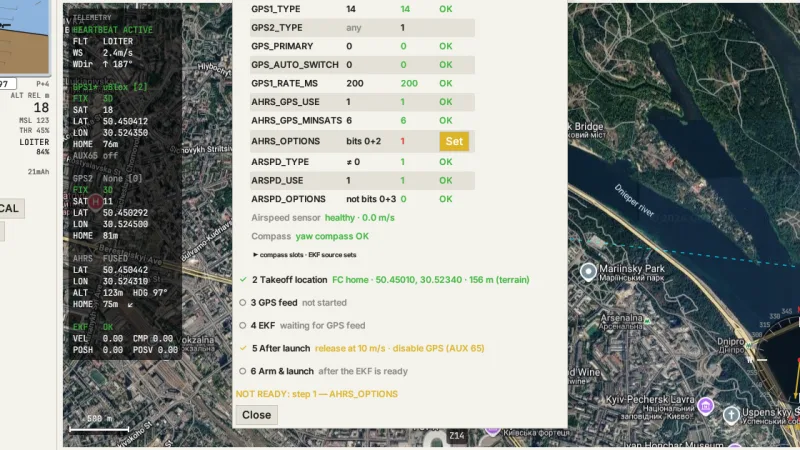Click 'AUX65 off' in telemetry overlay
This screenshot has width=800, height=450.
point(95,156)
